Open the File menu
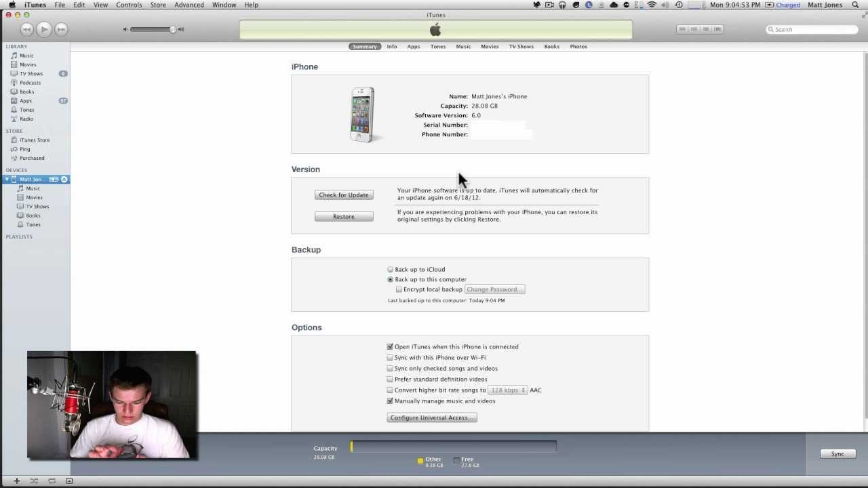The height and width of the screenshot is (488, 868). coord(60,5)
